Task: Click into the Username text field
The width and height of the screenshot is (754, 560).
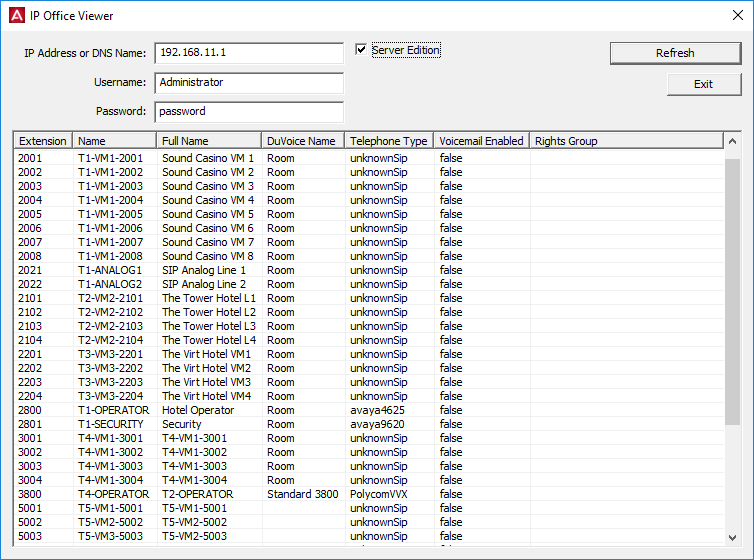Action: click(248, 83)
